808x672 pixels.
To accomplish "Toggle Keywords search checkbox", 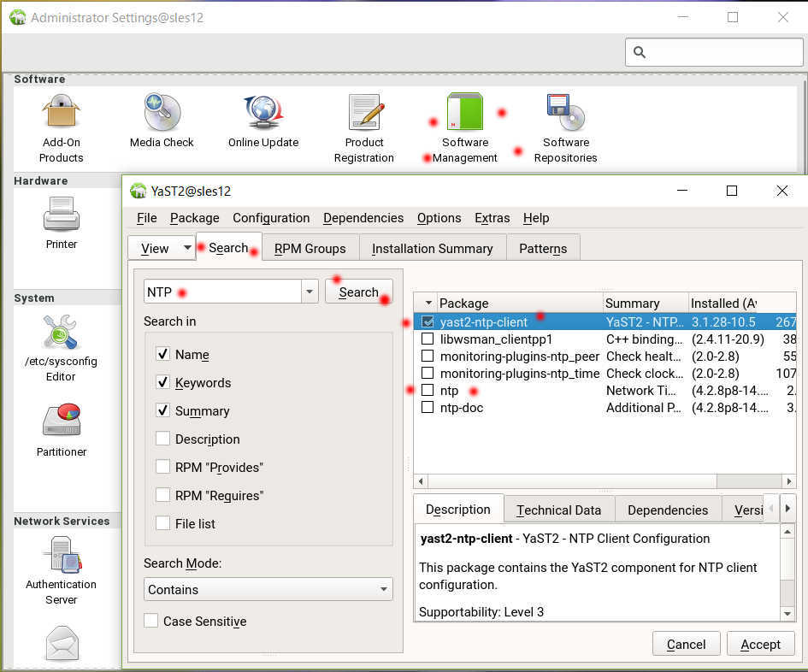I will click(x=162, y=382).
